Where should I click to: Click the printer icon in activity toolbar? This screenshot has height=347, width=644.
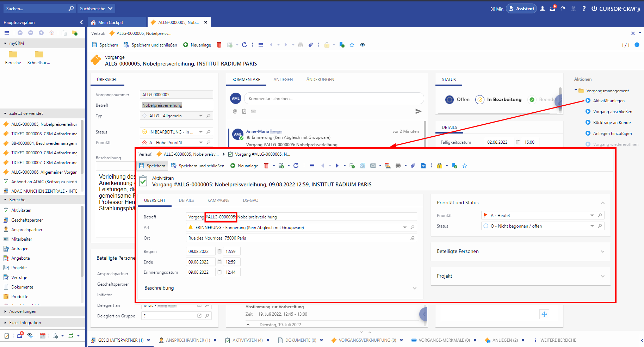[x=398, y=166]
